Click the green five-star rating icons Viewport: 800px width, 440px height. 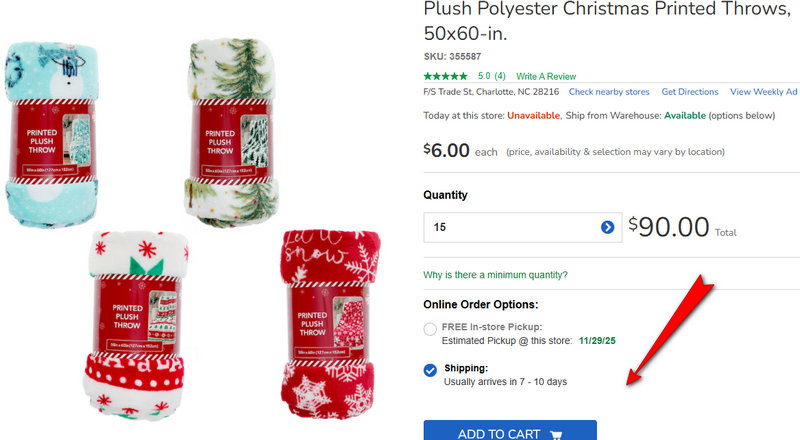[446, 76]
